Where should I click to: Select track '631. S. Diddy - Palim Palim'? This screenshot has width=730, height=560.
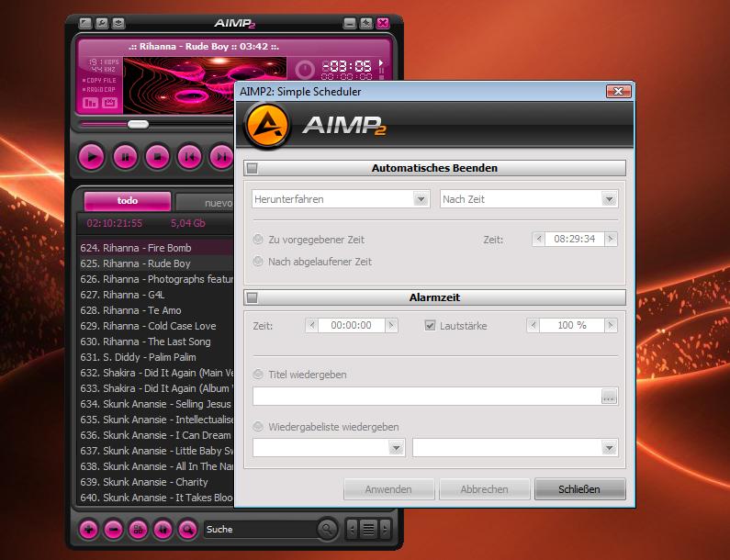[156, 357]
